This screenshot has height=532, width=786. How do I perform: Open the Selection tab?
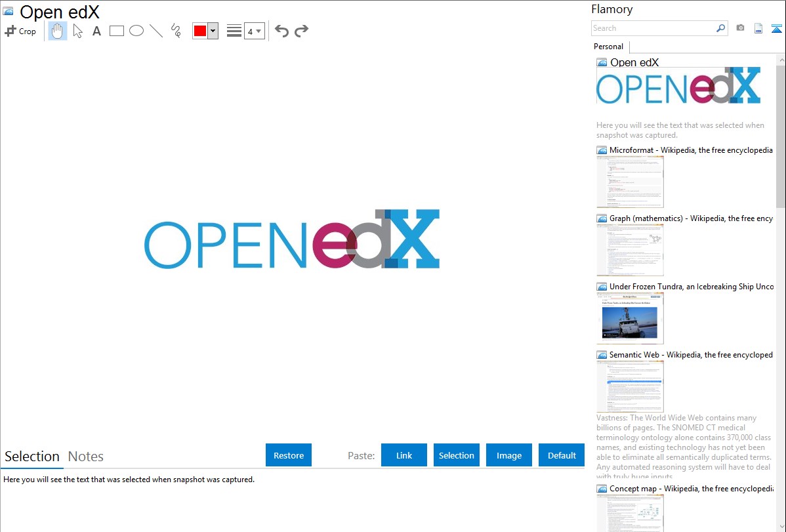click(32, 457)
